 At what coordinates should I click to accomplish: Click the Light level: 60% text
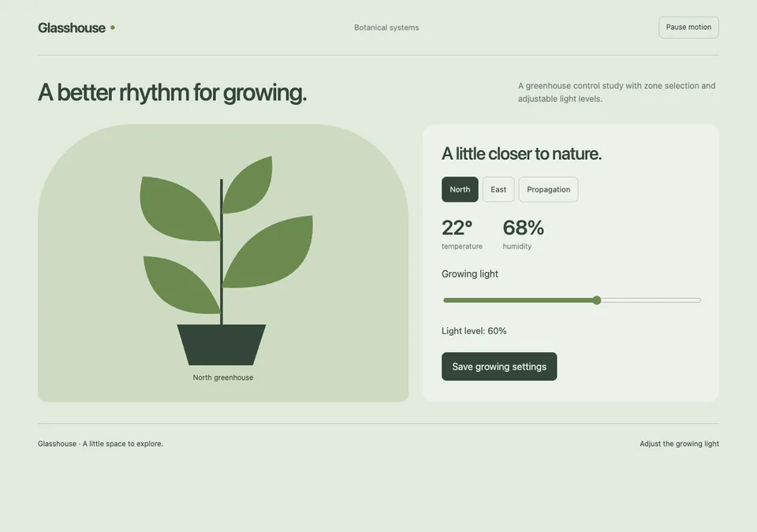(474, 331)
